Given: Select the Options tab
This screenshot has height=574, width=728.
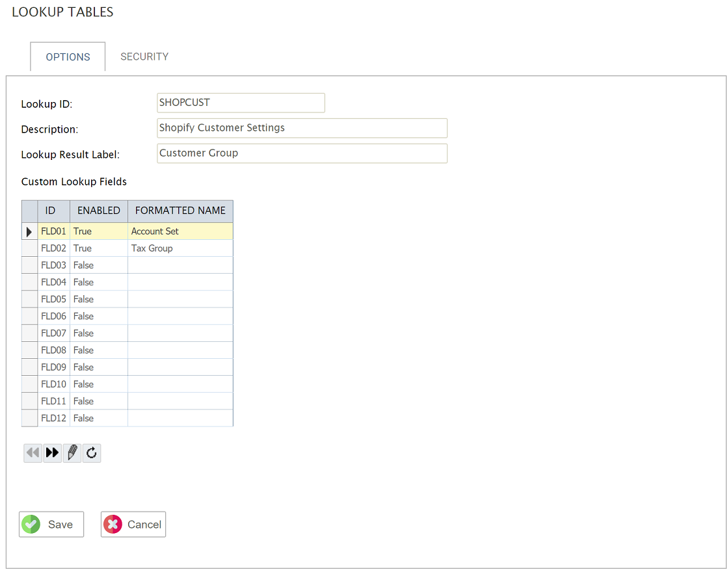Looking at the screenshot, I should [x=68, y=57].
